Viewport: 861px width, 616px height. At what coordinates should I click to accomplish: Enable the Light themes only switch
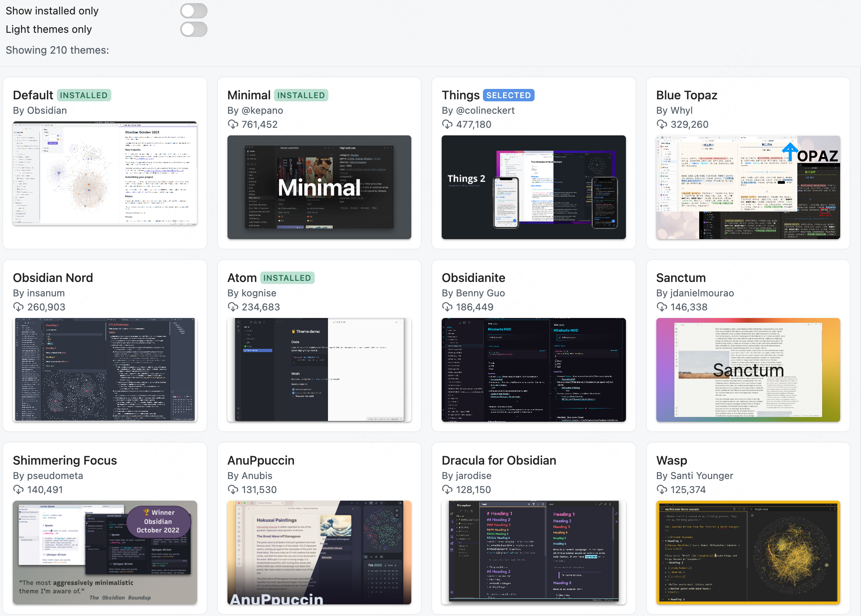coord(193,29)
